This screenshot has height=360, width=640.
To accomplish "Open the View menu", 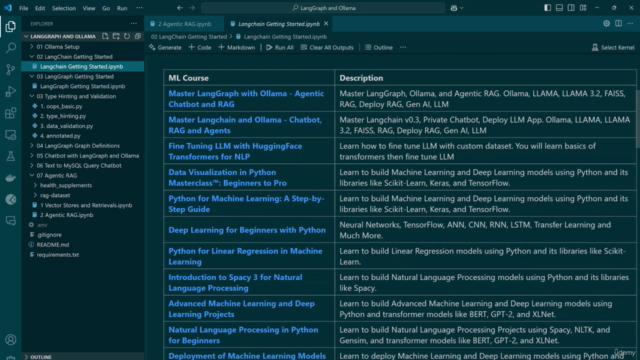I will click(x=89, y=8).
